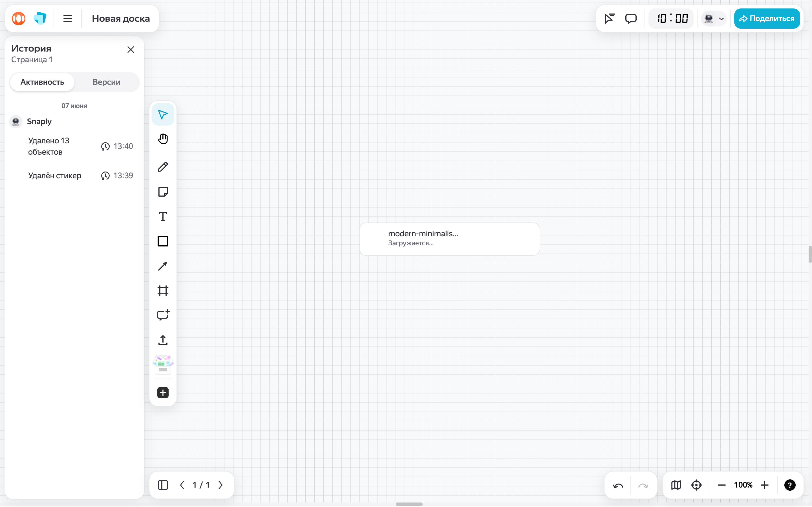
Task: Choose the sticky note tool
Action: click(163, 192)
